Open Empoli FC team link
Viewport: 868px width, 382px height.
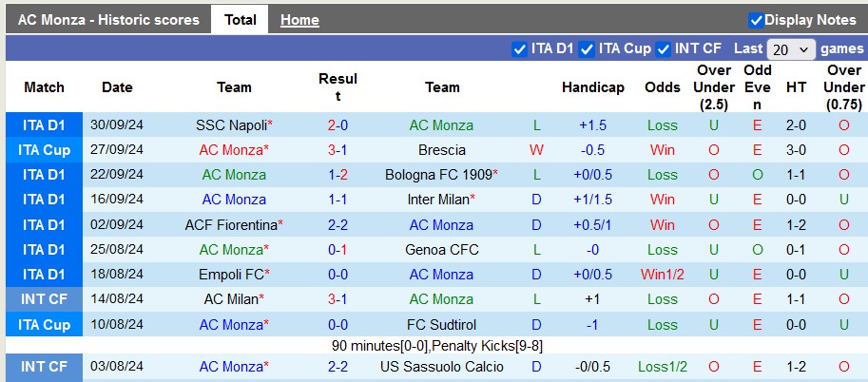(231, 275)
